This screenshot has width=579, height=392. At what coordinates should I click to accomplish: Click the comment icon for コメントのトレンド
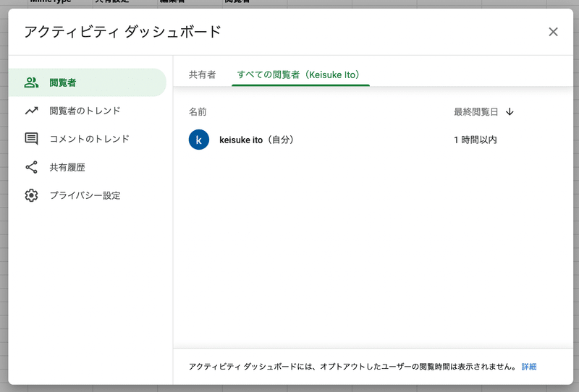tap(31, 139)
